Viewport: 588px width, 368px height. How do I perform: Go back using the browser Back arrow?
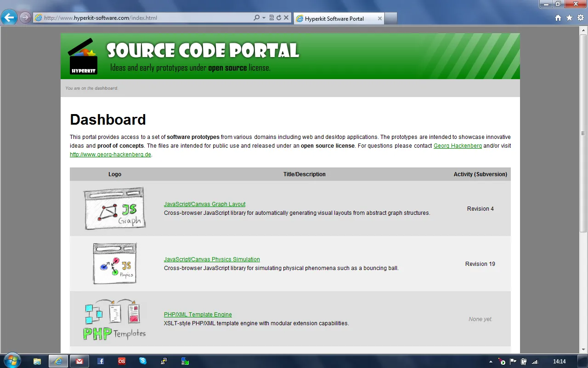coord(9,18)
